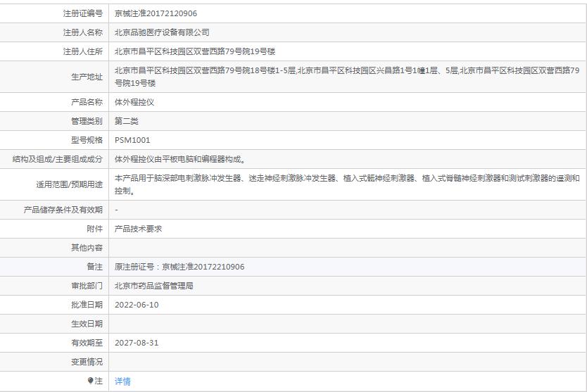Image resolution: width=587 pixels, height=392 pixels.
Task: Click registration number 京械注准20172120906
Action: point(156,13)
